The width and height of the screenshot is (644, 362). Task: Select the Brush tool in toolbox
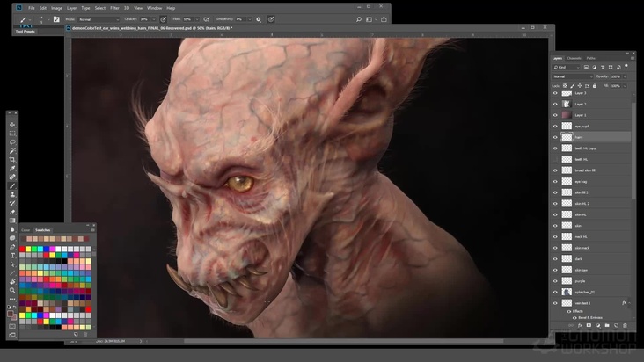point(12,185)
